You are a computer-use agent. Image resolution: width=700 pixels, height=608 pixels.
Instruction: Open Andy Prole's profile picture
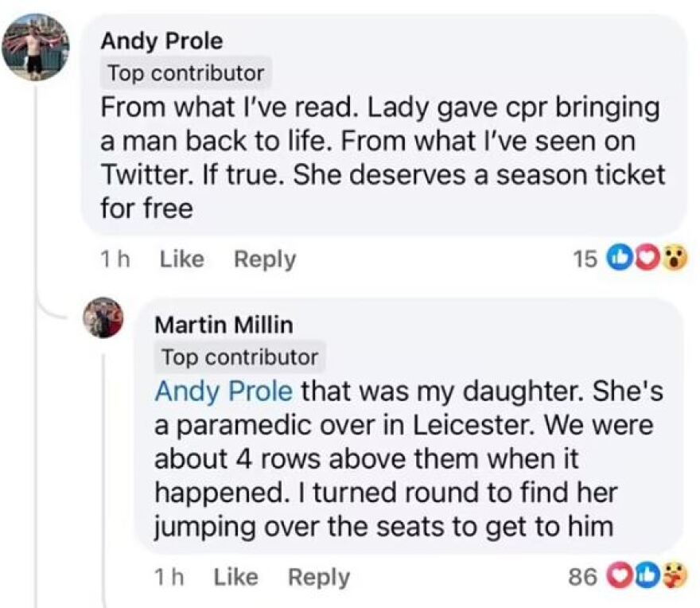pyautogui.click(x=33, y=47)
